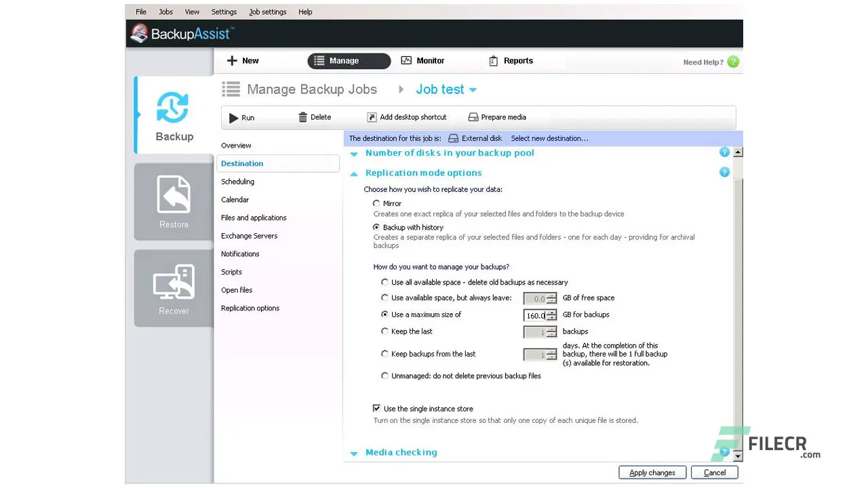Click the Delete trash can icon
The height and width of the screenshot is (488, 868).
[x=302, y=117]
